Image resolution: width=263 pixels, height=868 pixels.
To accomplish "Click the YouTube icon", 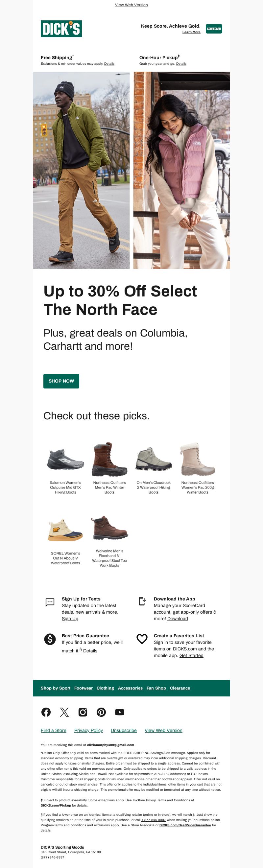I will point(120,712).
